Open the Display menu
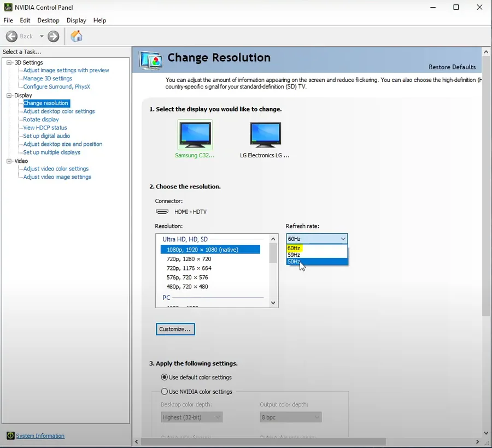492x448 pixels. click(76, 20)
